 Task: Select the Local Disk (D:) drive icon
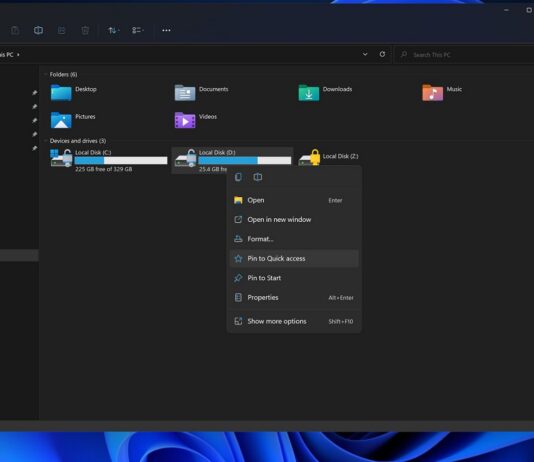click(186, 158)
